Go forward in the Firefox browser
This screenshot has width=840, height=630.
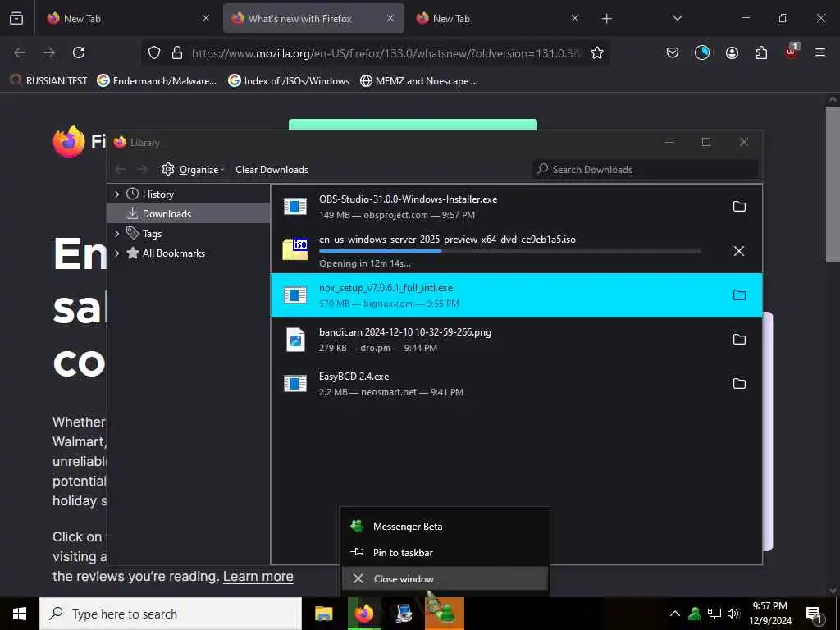click(x=49, y=52)
